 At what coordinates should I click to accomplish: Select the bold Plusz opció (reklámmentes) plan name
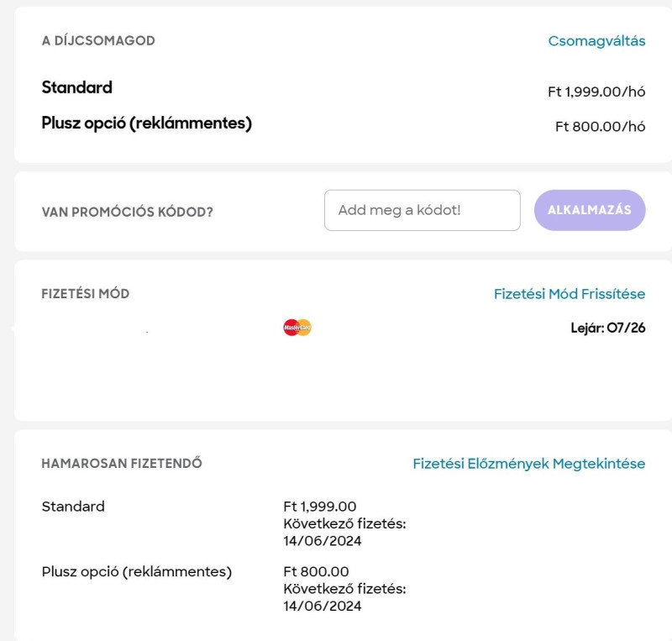pos(146,123)
